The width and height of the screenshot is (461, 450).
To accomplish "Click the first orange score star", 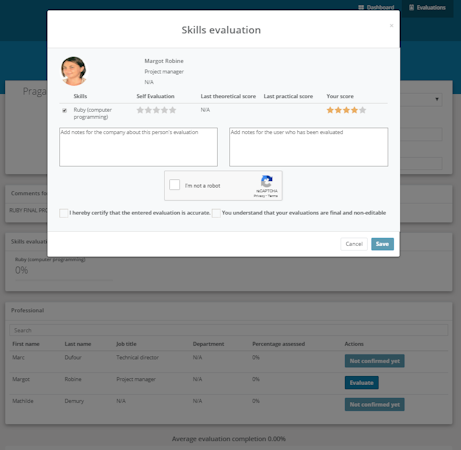I will (x=330, y=110).
